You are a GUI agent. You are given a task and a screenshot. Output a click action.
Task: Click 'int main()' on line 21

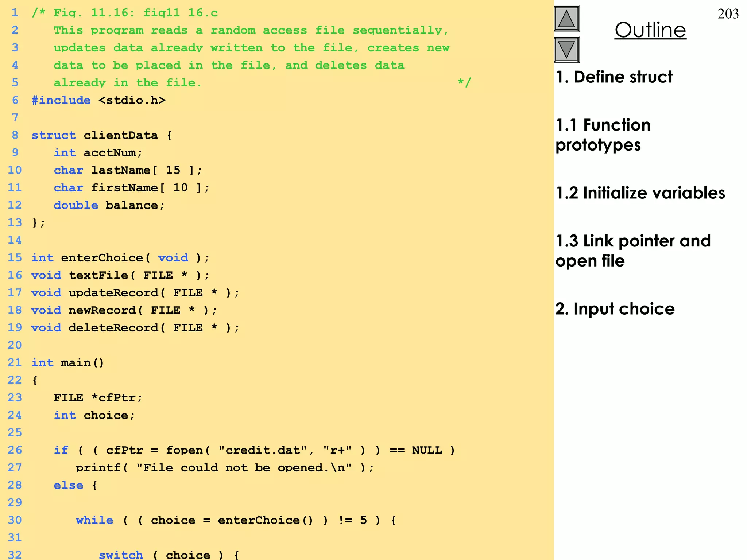(68, 363)
